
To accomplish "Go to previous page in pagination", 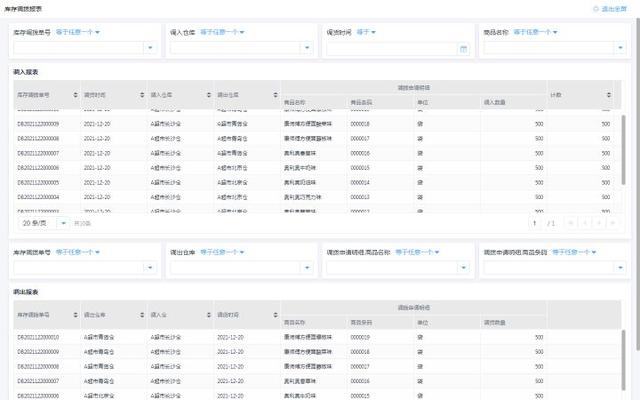I will [584, 223].
